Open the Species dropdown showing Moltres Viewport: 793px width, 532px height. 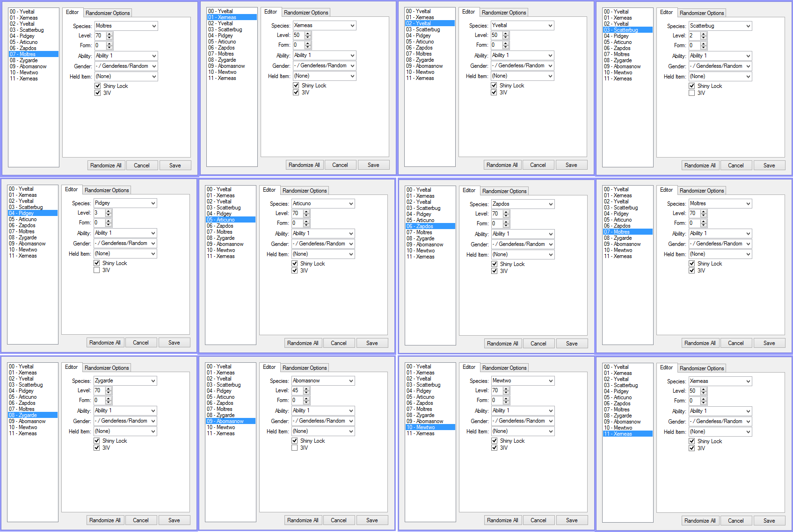(126, 26)
